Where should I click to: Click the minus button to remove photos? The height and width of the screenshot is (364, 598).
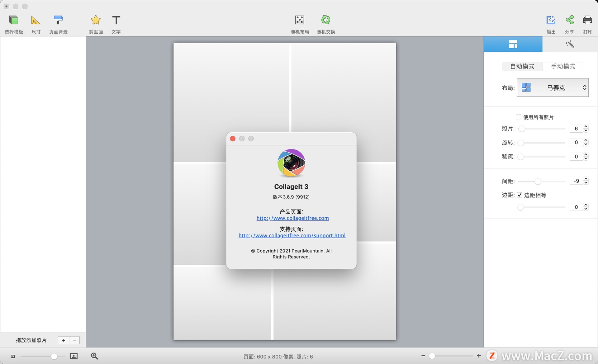[x=74, y=340]
